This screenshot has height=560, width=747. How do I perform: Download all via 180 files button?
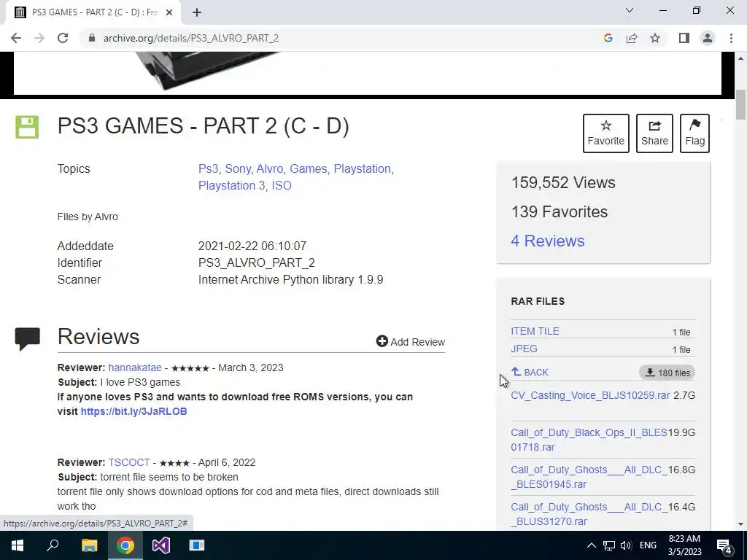click(667, 373)
